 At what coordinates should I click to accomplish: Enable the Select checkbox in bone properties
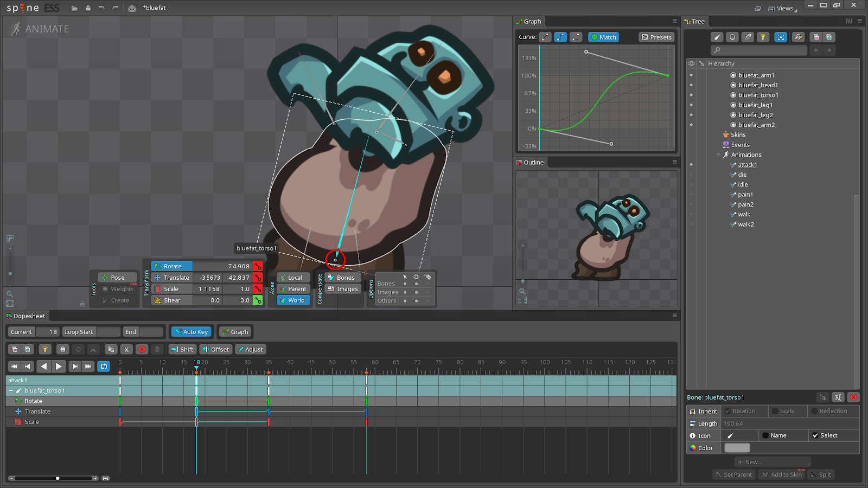(816, 435)
